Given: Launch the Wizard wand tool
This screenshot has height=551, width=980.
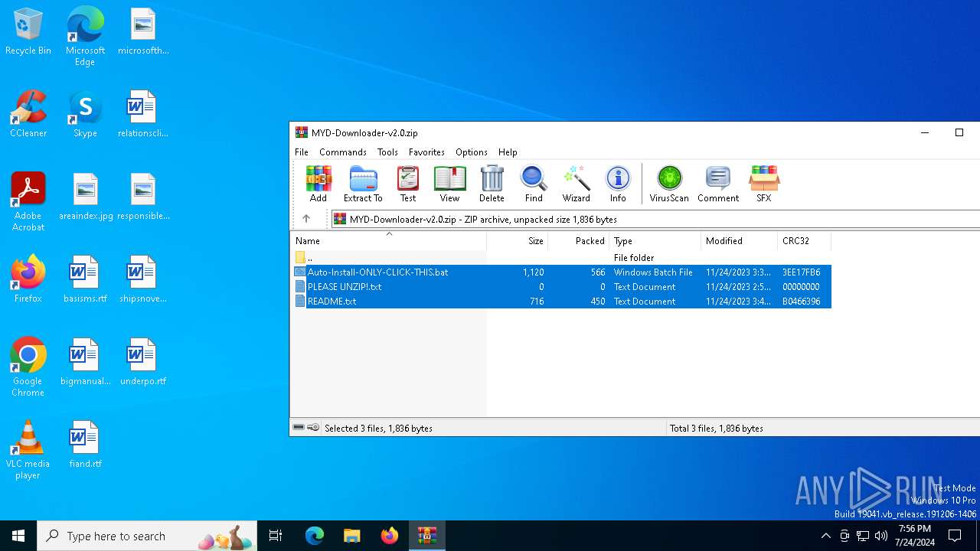Looking at the screenshot, I should [576, 184].
